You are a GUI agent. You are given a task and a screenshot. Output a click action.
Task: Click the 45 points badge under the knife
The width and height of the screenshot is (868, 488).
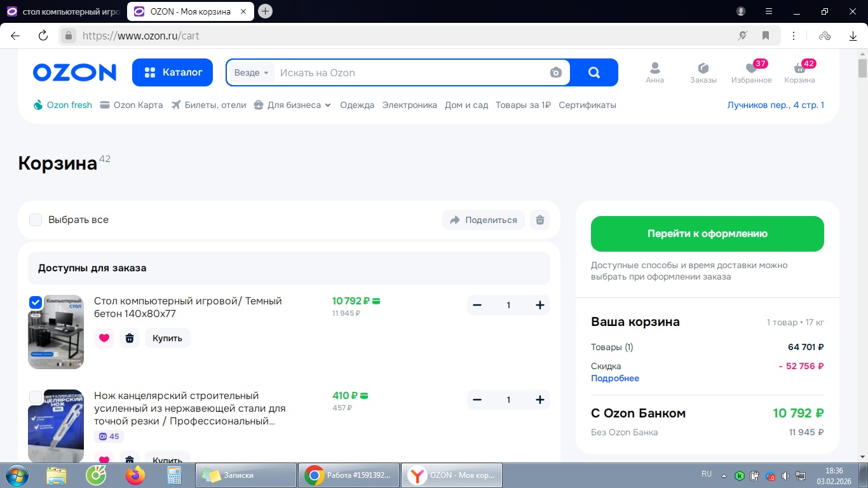point(109,437)
